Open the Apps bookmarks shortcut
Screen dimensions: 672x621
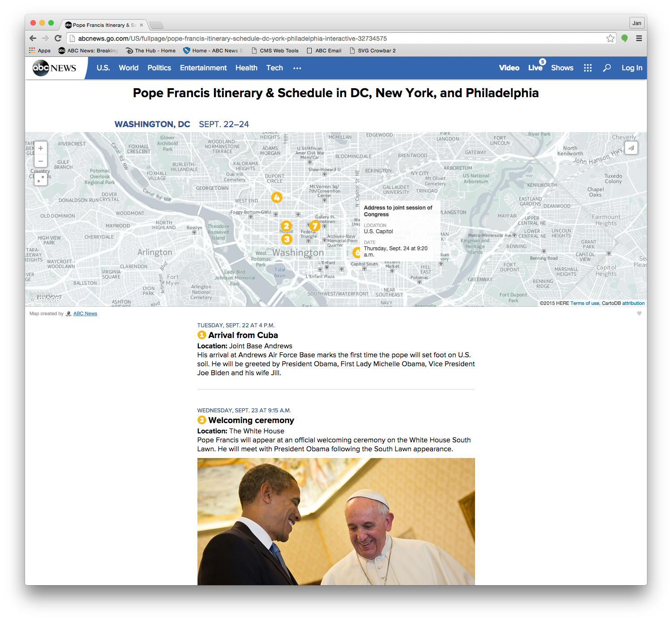point(40,51)
